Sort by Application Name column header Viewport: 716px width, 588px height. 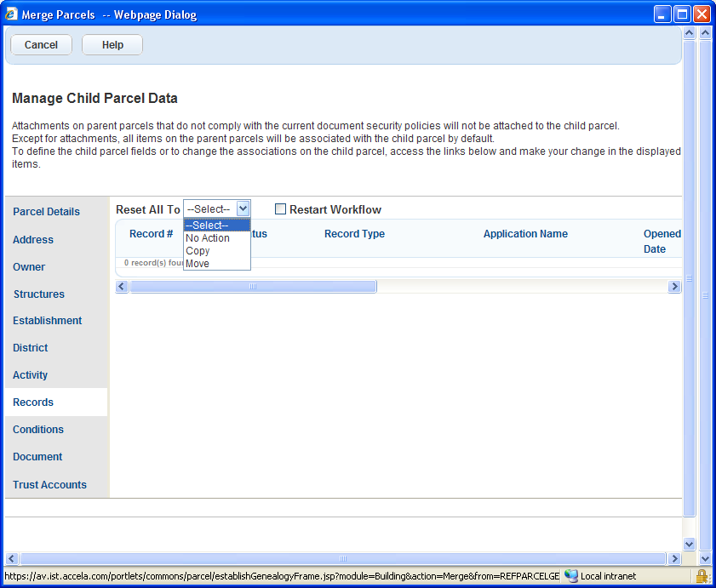[x=525, y=234]
